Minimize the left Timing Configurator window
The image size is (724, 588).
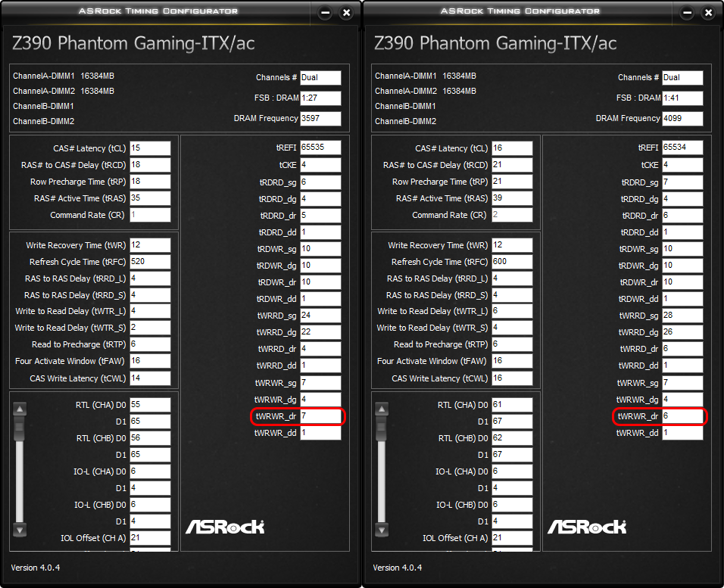coord(325,13)
